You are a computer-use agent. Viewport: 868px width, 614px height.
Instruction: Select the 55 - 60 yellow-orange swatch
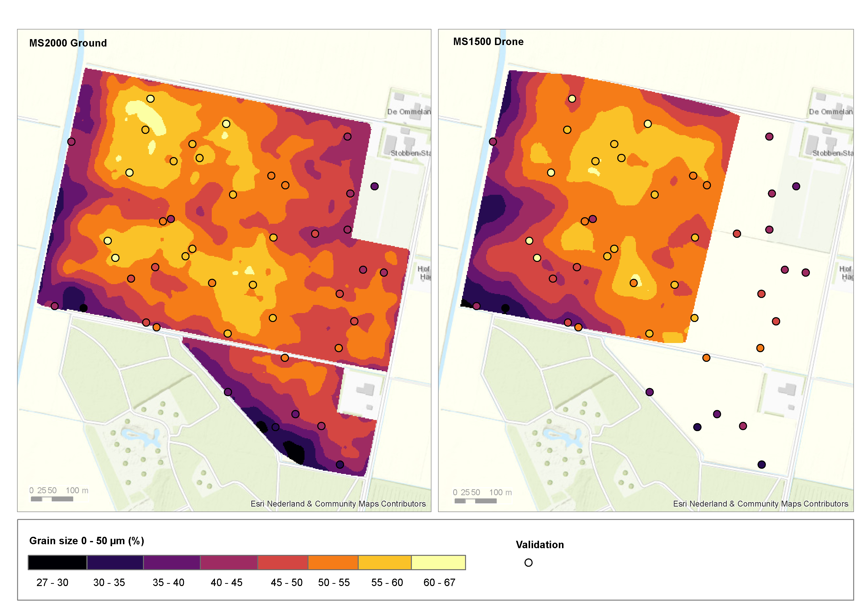384,562
